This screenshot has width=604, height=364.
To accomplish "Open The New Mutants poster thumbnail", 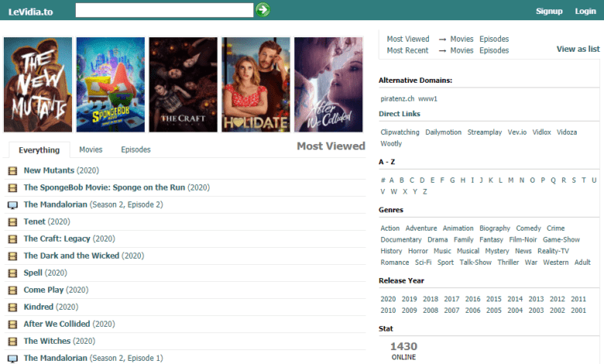I will (x=38, y=84).
